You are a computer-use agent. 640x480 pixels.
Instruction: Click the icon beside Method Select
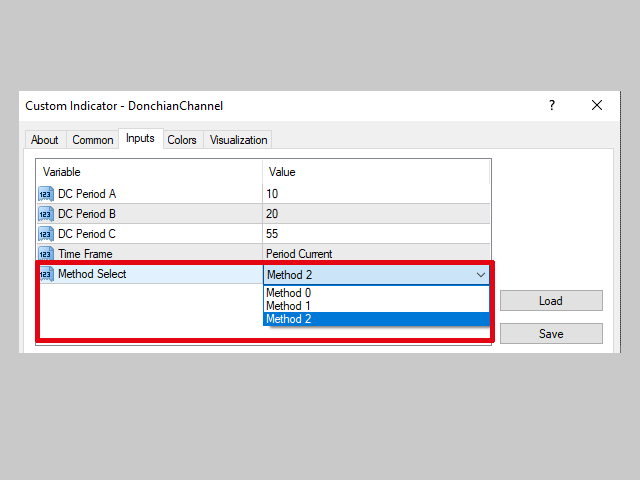tap(47, 274)
